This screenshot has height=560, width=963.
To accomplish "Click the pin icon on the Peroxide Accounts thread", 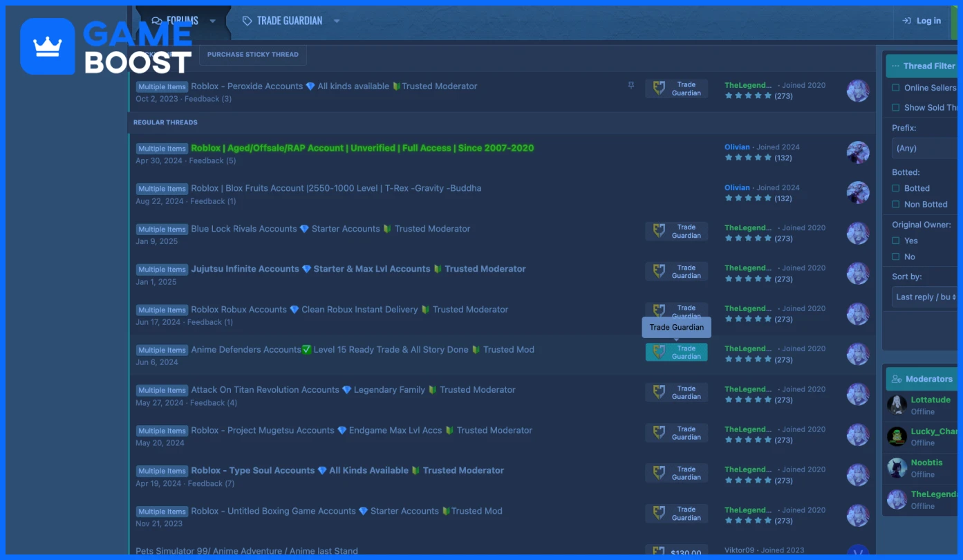I will pyautogui.click(x=630, y=85).
